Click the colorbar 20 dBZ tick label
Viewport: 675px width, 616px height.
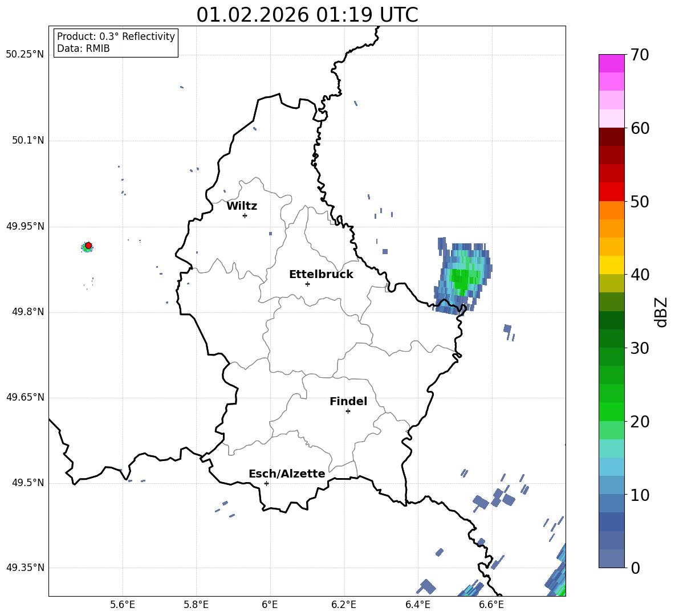coord(640,422)
